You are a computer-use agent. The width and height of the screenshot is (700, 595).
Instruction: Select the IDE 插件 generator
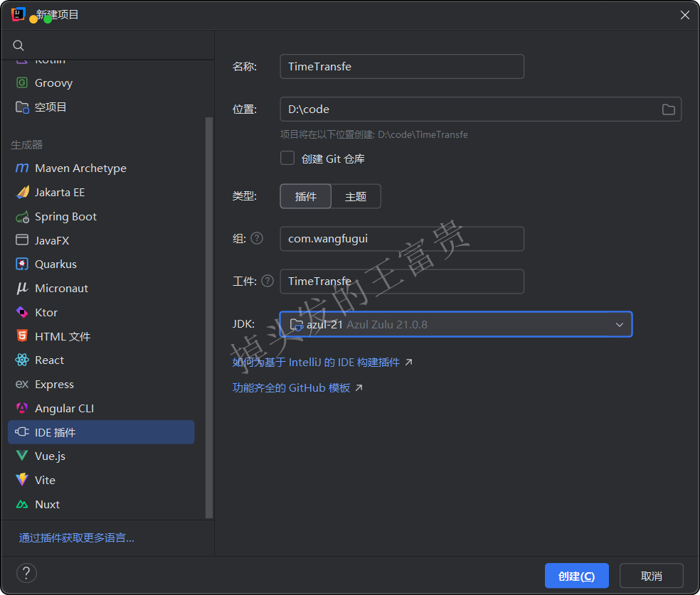(x=101, y=432)
